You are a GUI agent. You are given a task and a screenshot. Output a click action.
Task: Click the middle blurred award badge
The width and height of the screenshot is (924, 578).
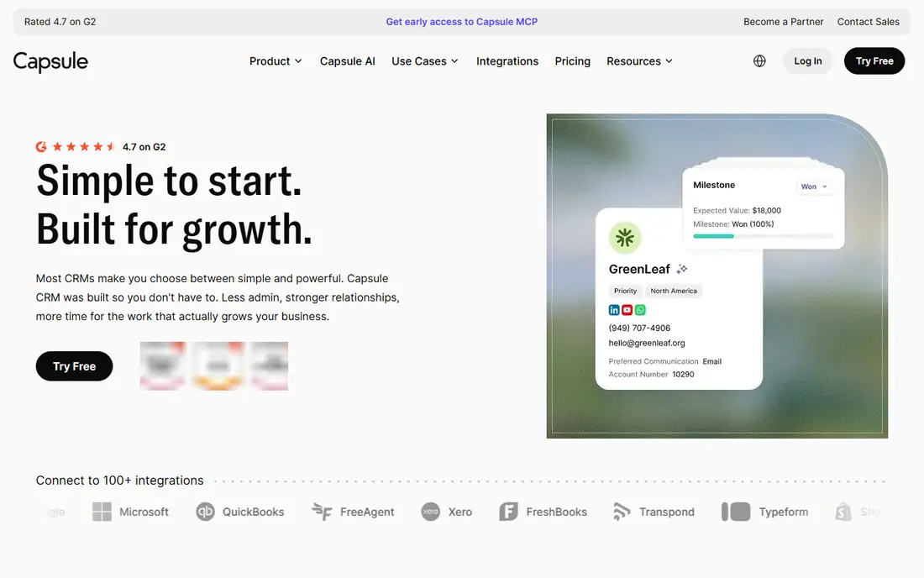click(218, 366)
